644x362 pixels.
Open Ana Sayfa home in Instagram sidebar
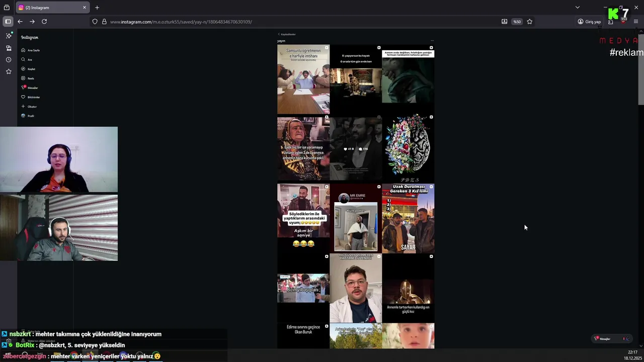(30, 50)
